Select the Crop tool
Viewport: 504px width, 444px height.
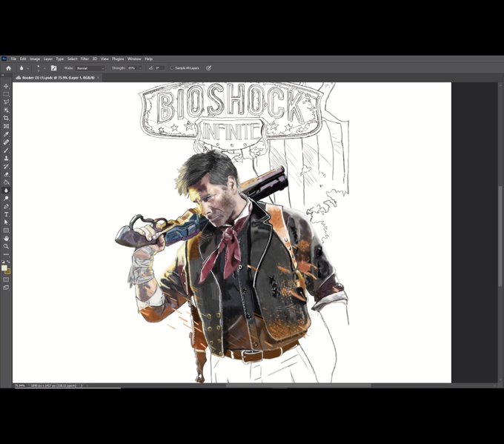pyautogui.click(x=6, y=119)
